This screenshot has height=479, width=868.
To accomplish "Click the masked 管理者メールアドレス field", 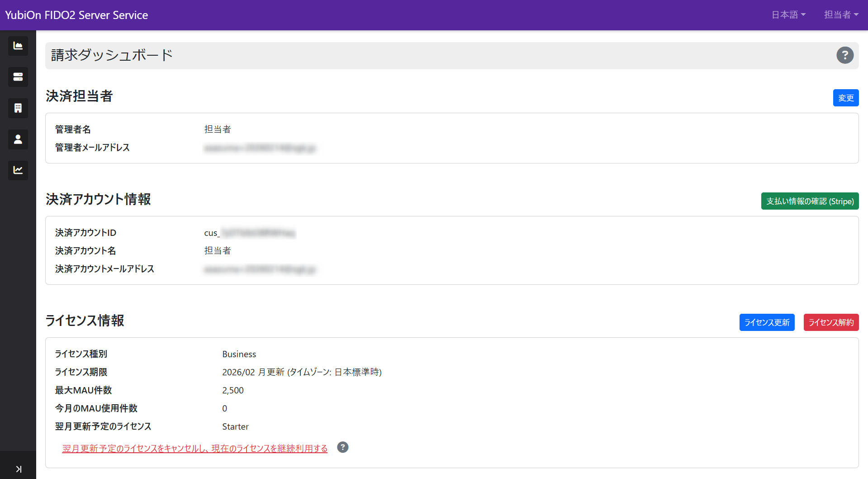I will coord(260,148).
